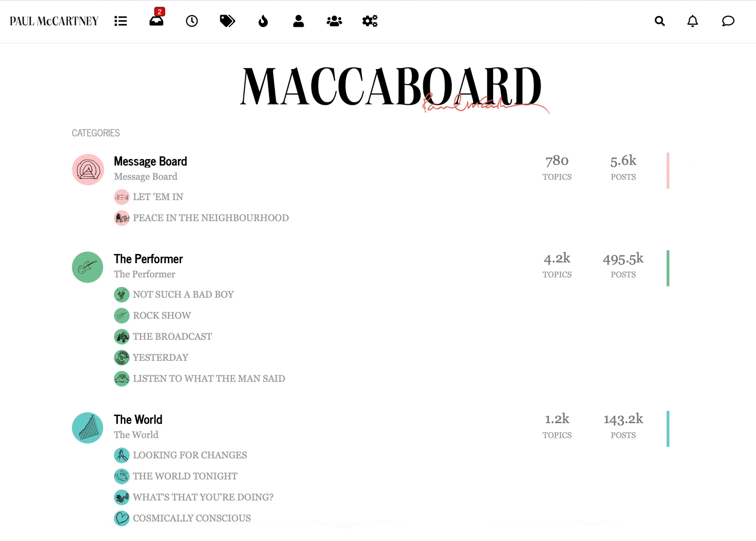
Task: Open the ROCK SHOW subcategory
Action: (162, 316)
